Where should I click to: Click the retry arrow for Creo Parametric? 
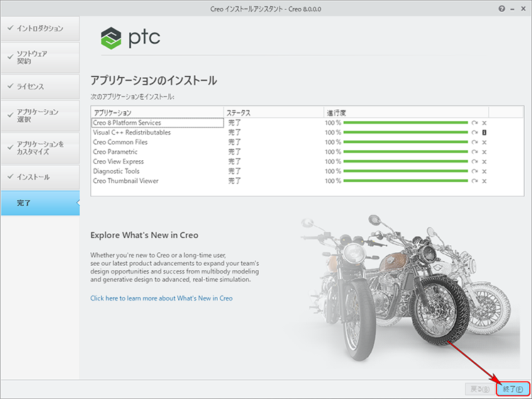tap(475, 152)
